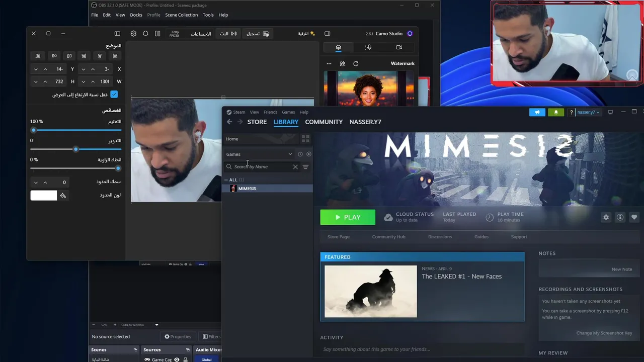Click the Watermark share icon
644x362 pixels.
point(343,64)
